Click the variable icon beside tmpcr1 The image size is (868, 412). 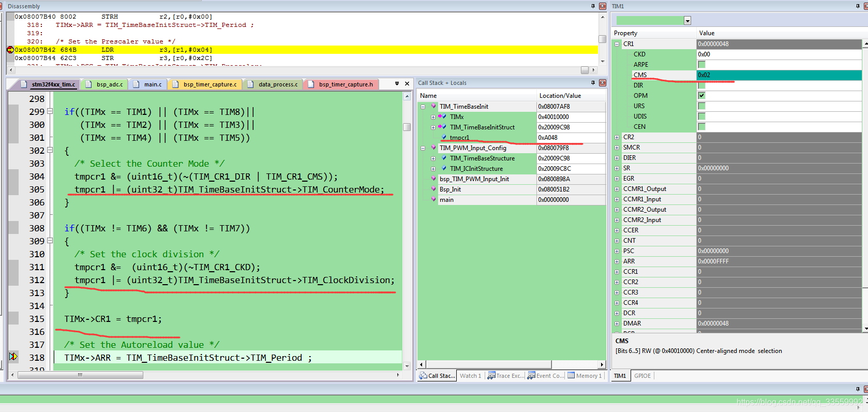(444, 137)
